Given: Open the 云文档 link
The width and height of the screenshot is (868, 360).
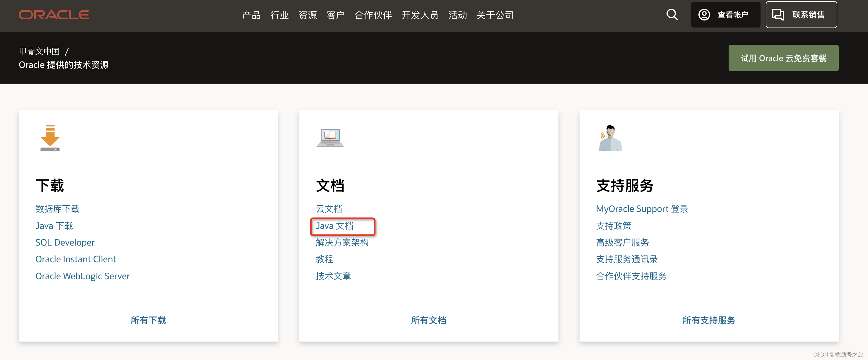Looking at the screenshot, I should (x=329, y=209).
